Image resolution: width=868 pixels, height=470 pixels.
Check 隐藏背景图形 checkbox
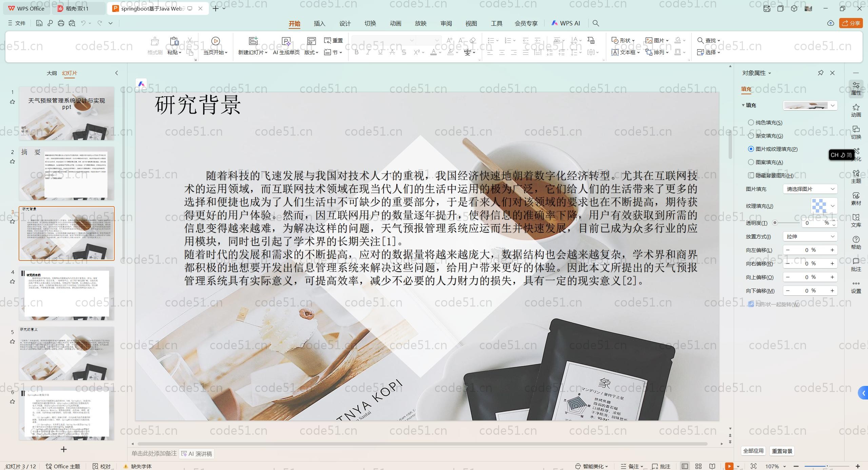click(751, 175)
